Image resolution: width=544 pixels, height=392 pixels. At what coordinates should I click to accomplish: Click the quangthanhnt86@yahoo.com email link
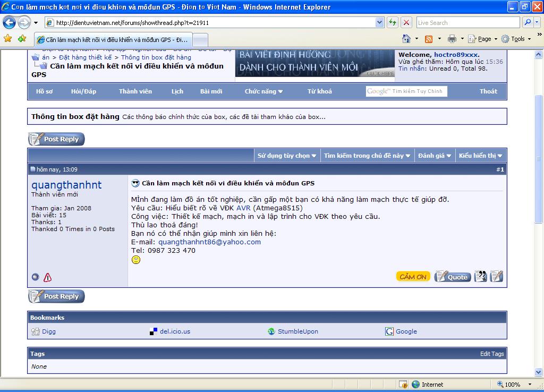209,242
